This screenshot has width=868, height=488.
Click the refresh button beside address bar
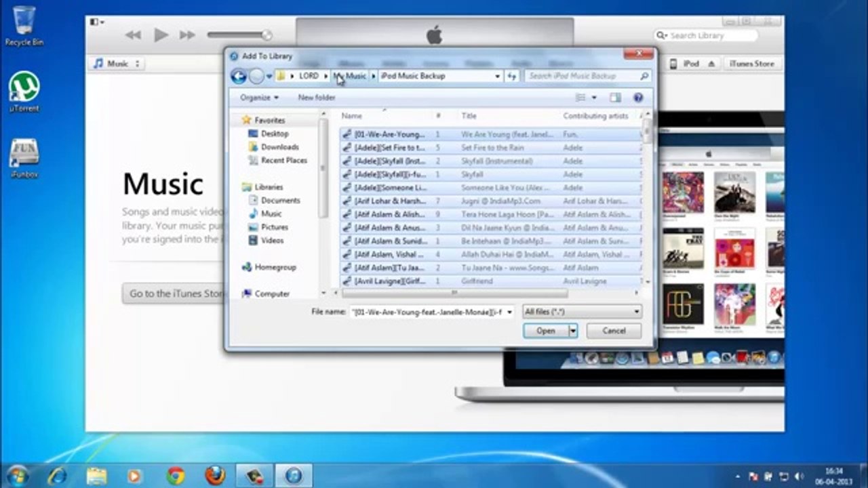512,77
